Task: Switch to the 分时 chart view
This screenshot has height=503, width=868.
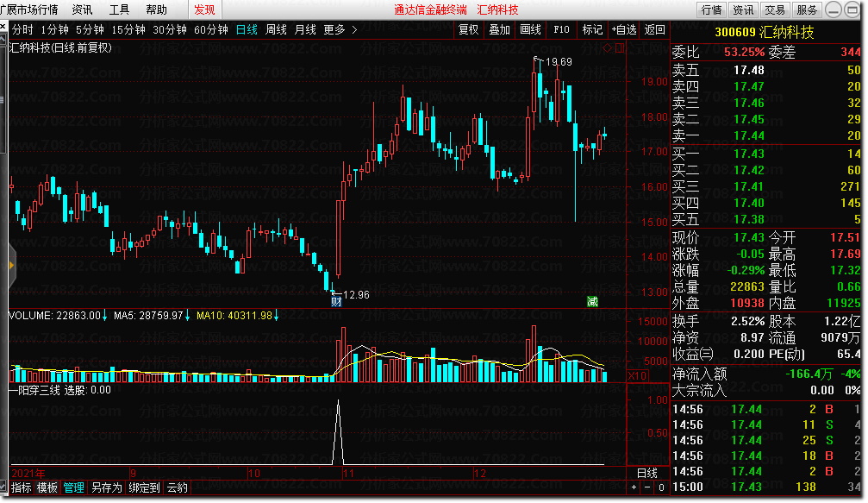Action: pos(22,30)
